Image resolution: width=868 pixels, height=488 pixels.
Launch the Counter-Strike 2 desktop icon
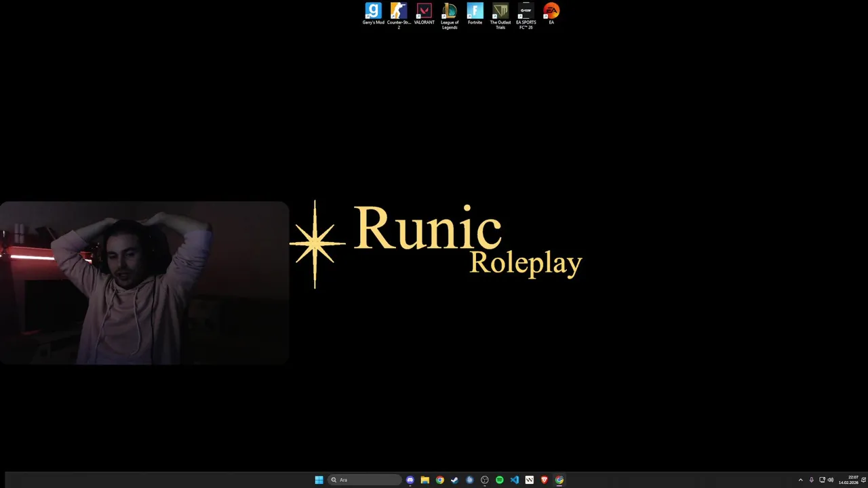pyautogui.click(x=399, y=16)
